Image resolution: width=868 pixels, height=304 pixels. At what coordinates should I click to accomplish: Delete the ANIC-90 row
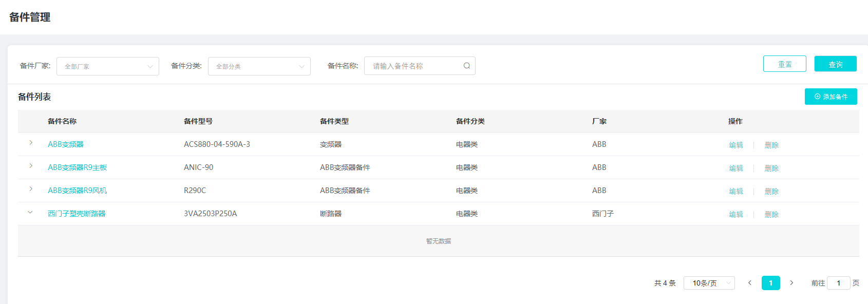pyautogui.click(x=771, y=168)
